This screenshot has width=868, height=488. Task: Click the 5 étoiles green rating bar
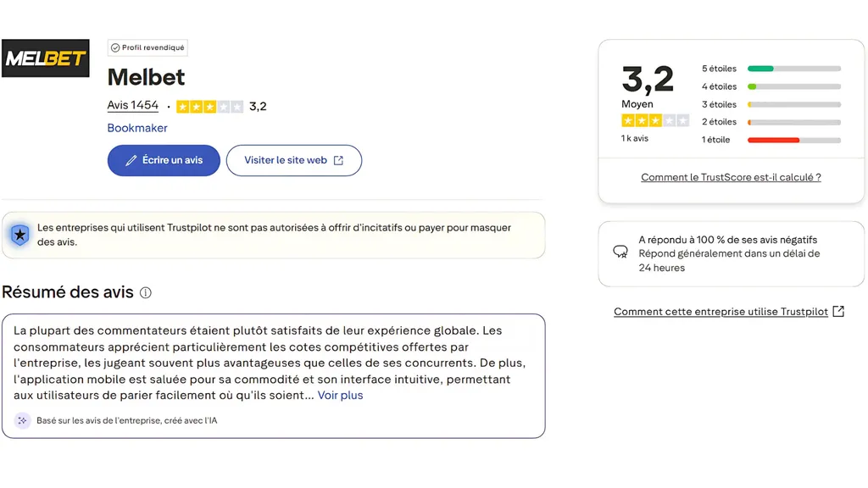pos(793,69)
